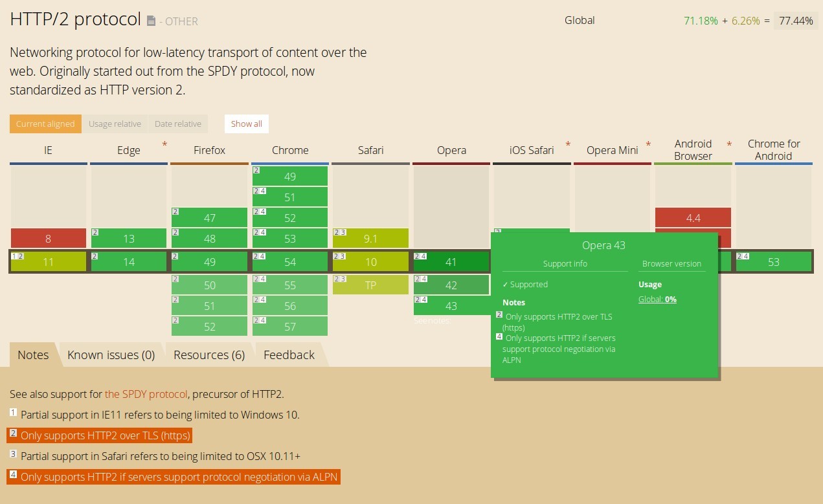Click the 2 4 badge on Opera 43 cell
Screen dimensions: 823x504
click(420, 300)
